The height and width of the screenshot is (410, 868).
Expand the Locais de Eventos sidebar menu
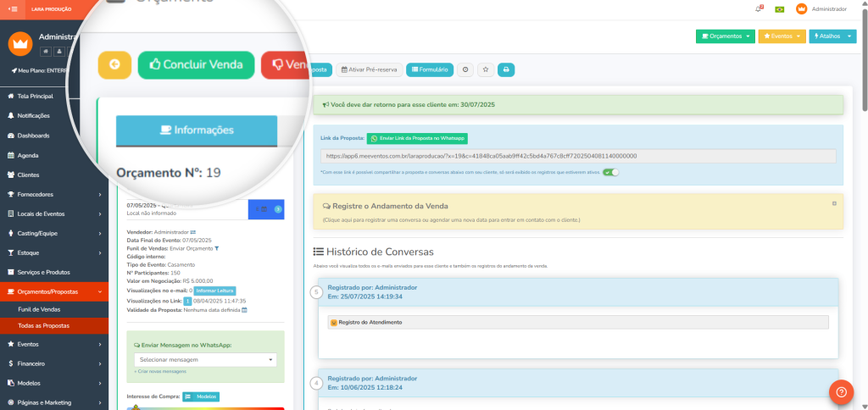54,213
